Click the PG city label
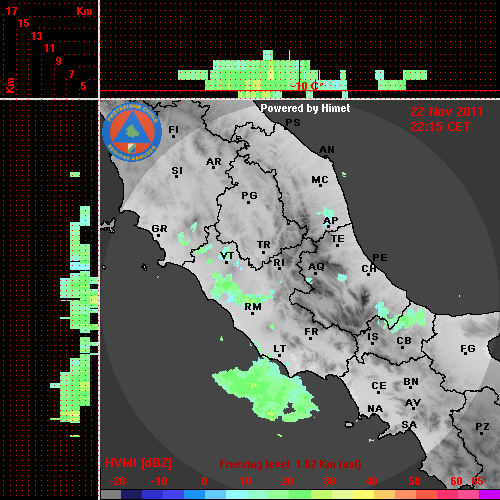Screen dimensions: 500x500 (249, 195)
